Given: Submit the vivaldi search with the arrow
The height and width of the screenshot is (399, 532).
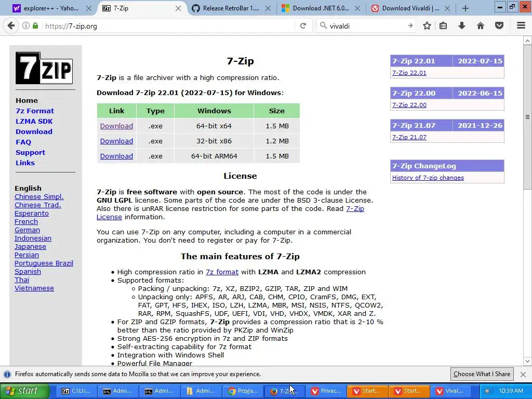Looking at the screenshot, I should [410, 26].
